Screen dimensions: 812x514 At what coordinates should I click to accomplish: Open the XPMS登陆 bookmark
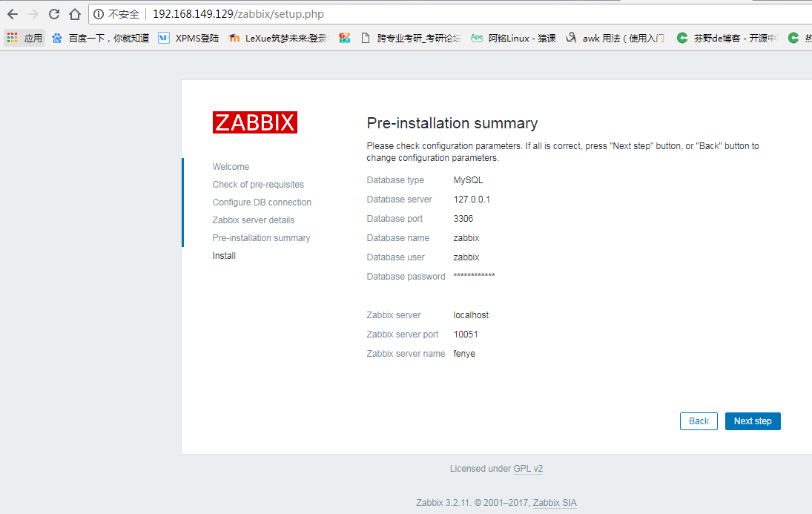coord(188,38)
